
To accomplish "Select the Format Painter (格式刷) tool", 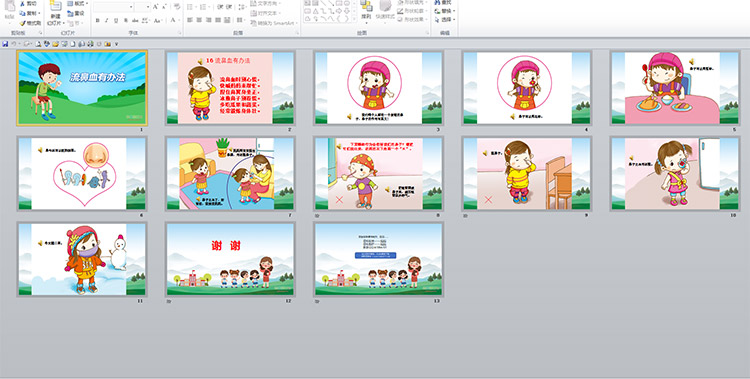I will (30, 23).
